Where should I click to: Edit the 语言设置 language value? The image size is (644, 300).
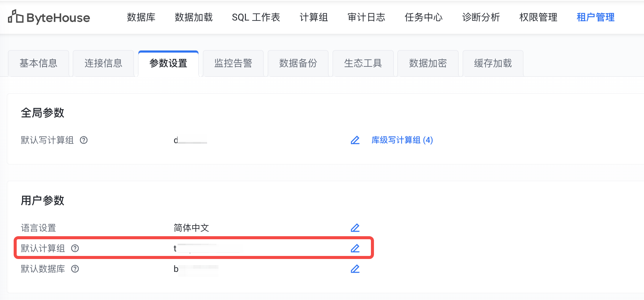point(355,228)
